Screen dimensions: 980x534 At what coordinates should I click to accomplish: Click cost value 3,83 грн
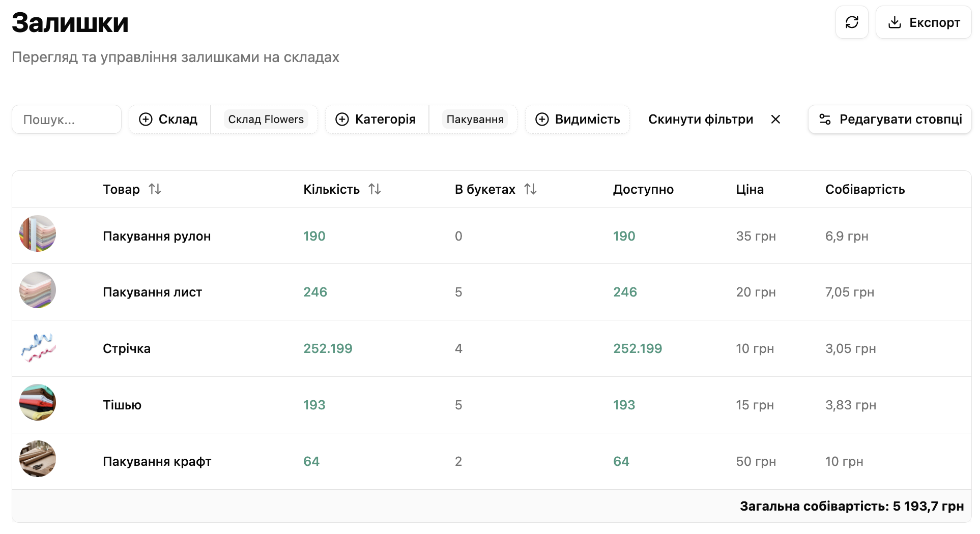tap(851, 405)
